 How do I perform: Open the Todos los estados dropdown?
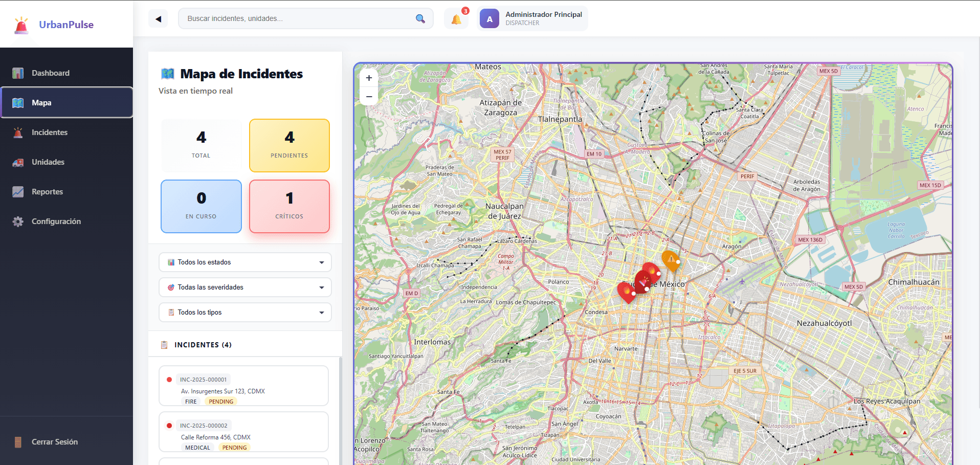coord(245,262)
